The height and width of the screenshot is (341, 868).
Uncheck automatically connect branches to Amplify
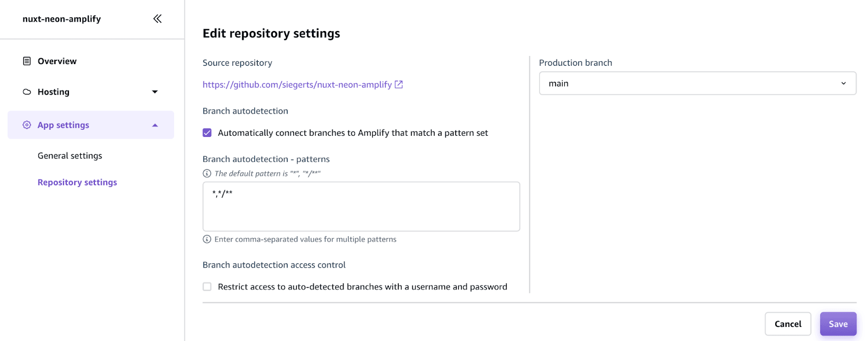point(207,132)
